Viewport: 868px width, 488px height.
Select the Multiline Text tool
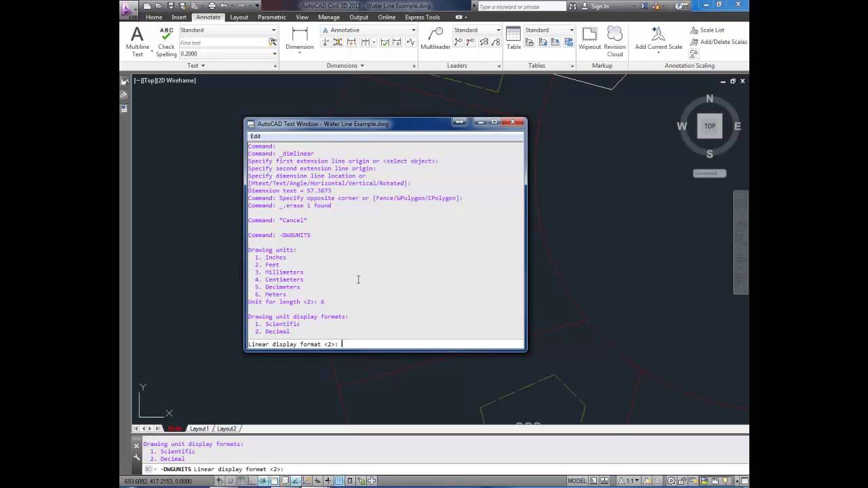[137, 41]
